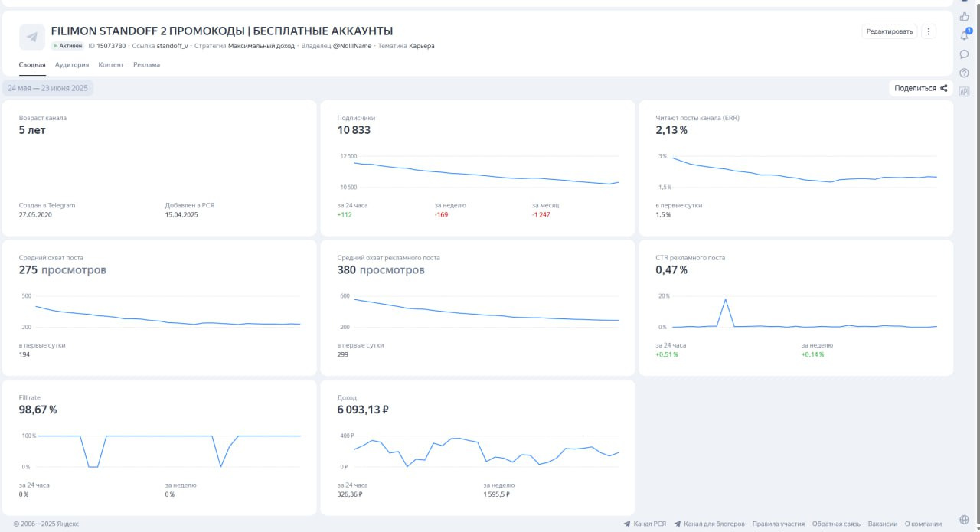Switch to the Аудитория tab
This screenshot has width=980, height=532.
click(72, 65)
